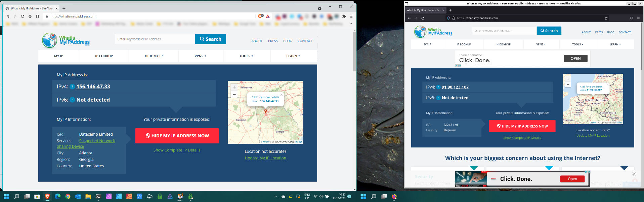Screen dimensions: 644x202
Task: Open Save to Pocket icon in Firefox
Action: (632, 18)
